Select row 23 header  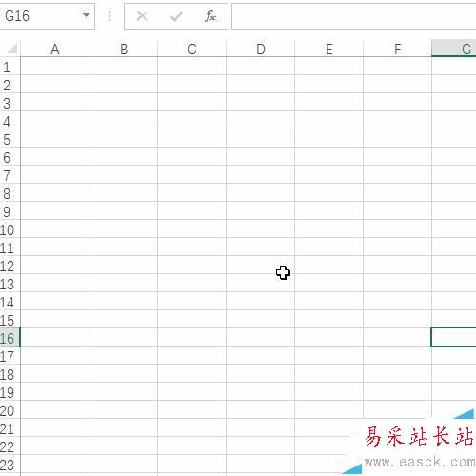tap(10, 465)
